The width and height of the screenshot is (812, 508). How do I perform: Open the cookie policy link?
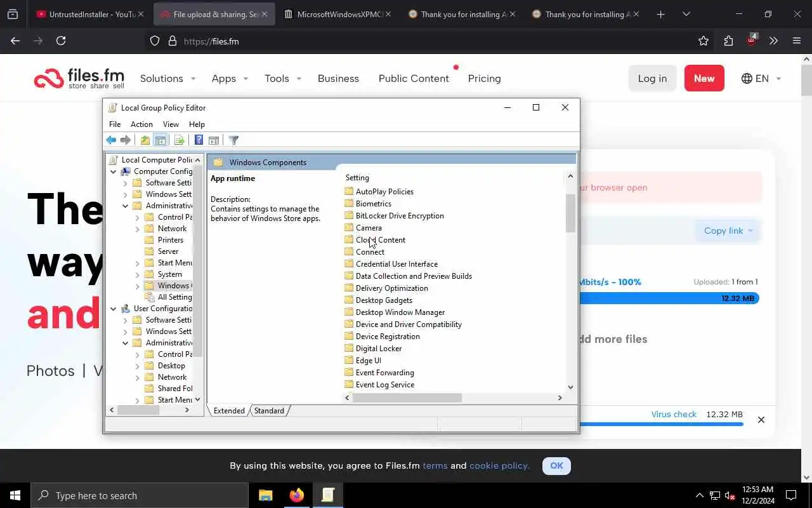pos(499,465)
